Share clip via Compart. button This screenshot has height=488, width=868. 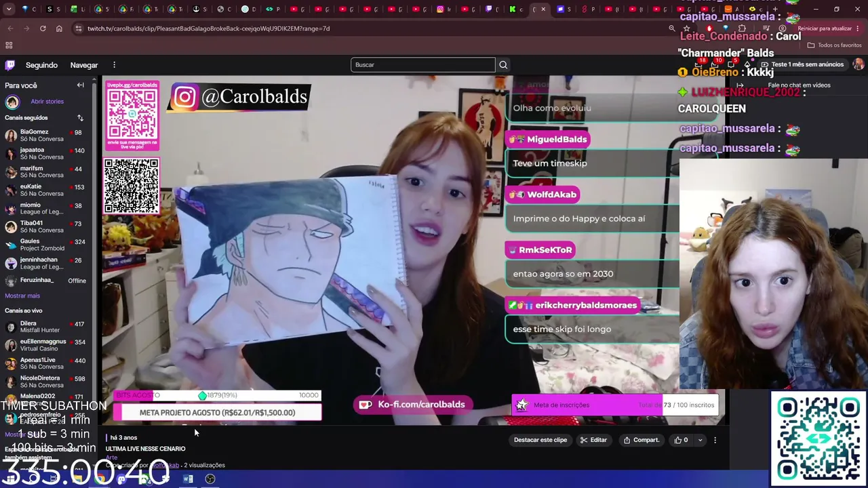[642, 440]
